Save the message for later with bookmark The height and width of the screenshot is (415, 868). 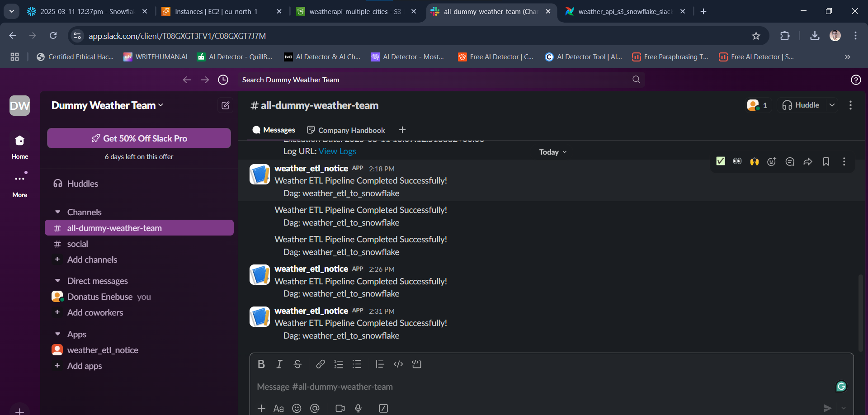[x=826, y=161]
